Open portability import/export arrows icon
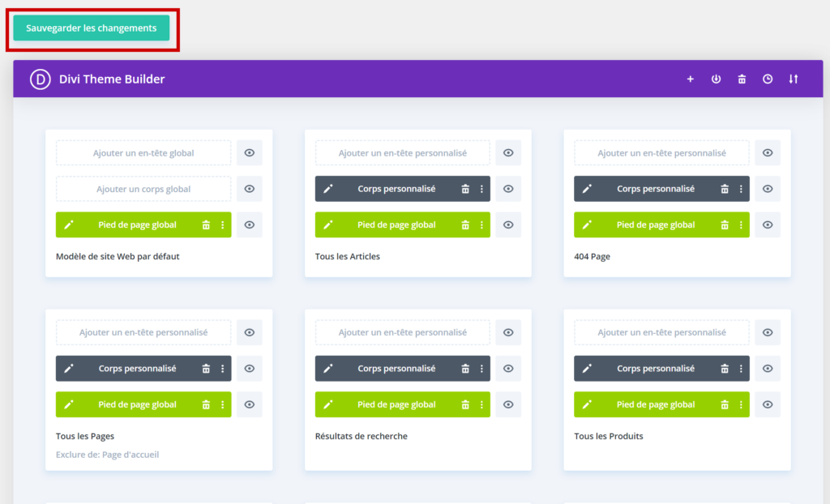 tap(794, 79)
